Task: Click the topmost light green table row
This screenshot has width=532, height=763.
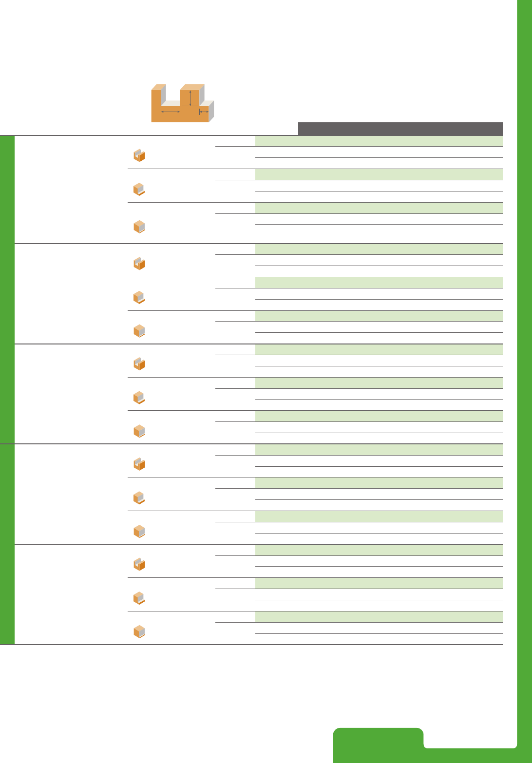Action: 379,141
